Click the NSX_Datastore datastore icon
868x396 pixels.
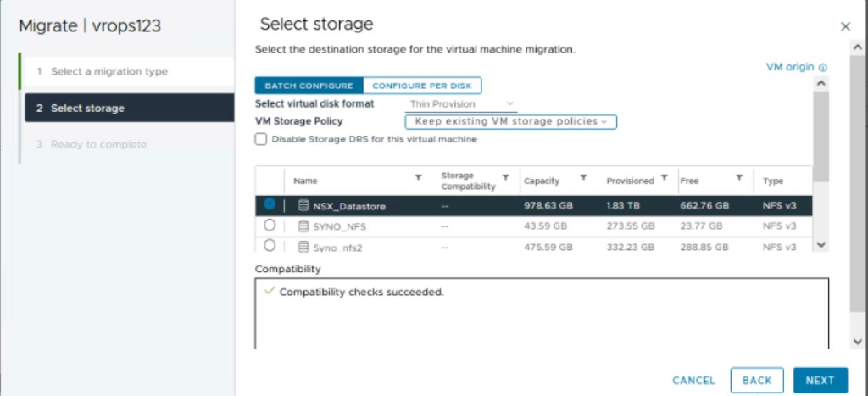click(303, 205)
